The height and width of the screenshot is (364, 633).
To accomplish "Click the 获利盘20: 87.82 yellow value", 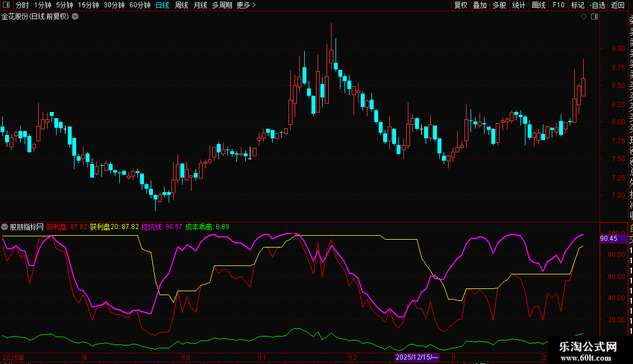I will [x=114, y=227].
